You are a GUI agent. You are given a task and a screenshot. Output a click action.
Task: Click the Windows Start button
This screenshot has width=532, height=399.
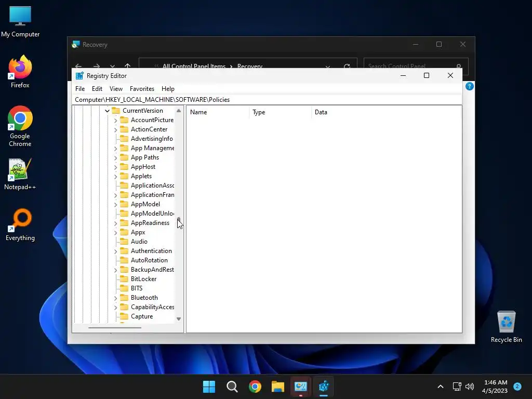(x=209, y=387)
